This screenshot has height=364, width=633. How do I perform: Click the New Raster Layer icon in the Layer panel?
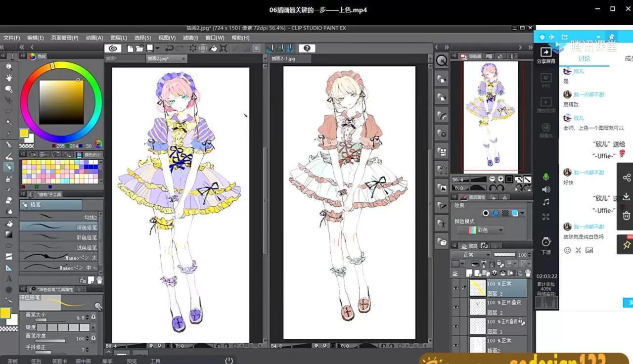[x=469, y=273]
